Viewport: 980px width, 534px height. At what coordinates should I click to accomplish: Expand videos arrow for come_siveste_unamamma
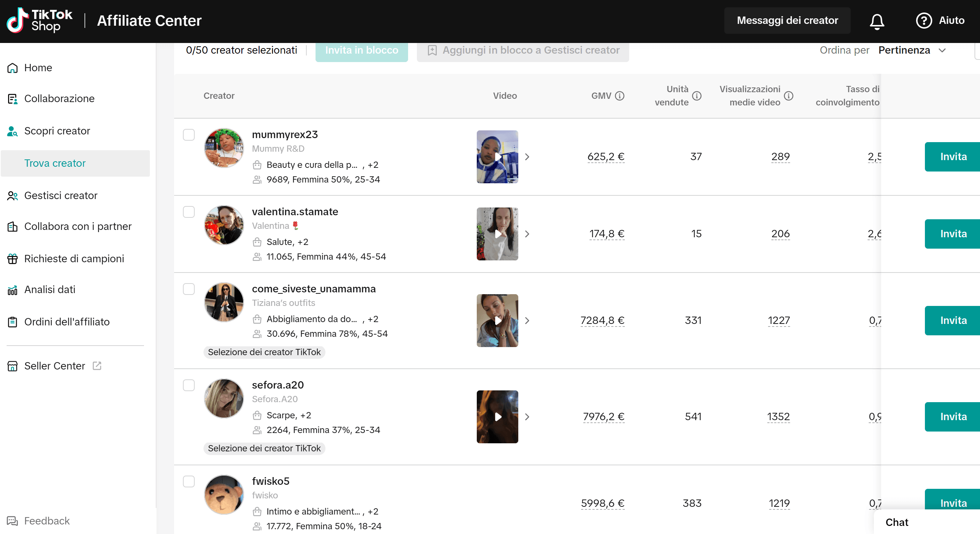(527, 321)
